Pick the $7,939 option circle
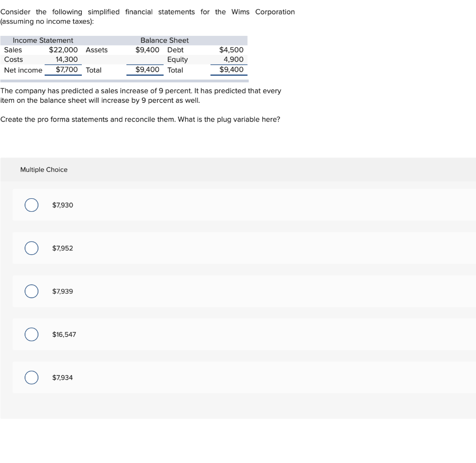This screenshot has width=476, height=463. click(32, 291)
